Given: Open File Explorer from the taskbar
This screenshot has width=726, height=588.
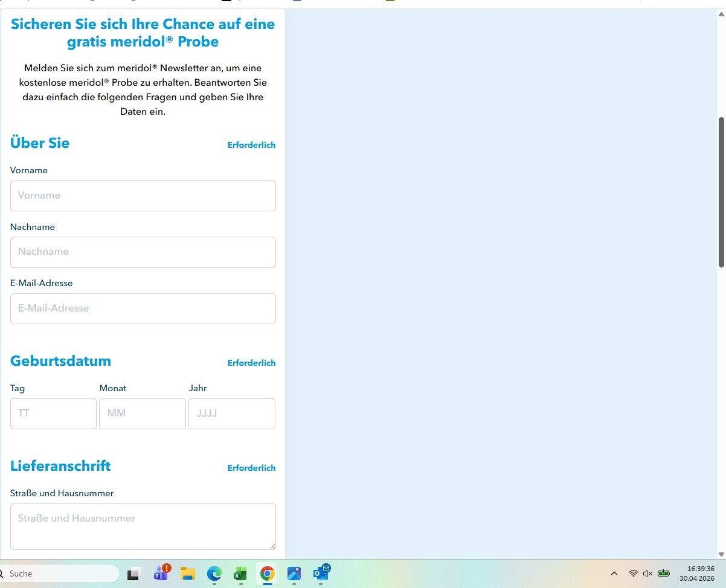Looking at the screenshot, I should [x=188, y=573].
